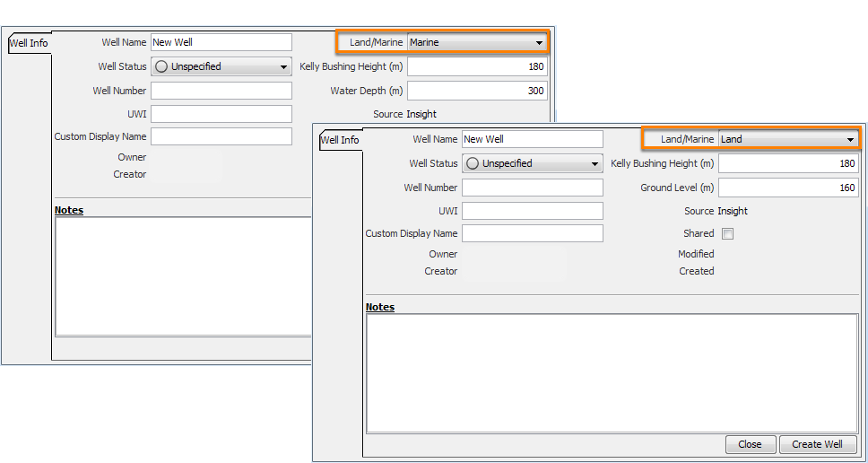Click the Custom Display Name field in front dialog
The height and width of the screenshot is (463, 868).
click(x=533, y=233)
